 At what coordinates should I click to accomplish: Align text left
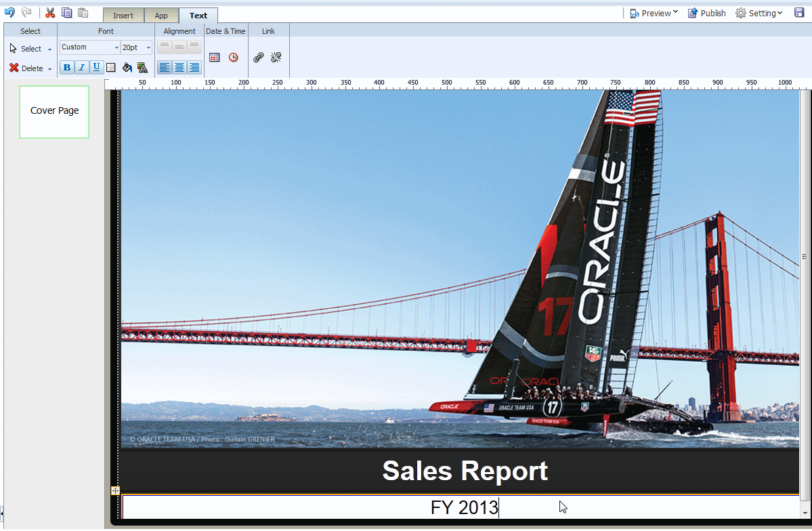pyautogui.click(x=164, y=67)
